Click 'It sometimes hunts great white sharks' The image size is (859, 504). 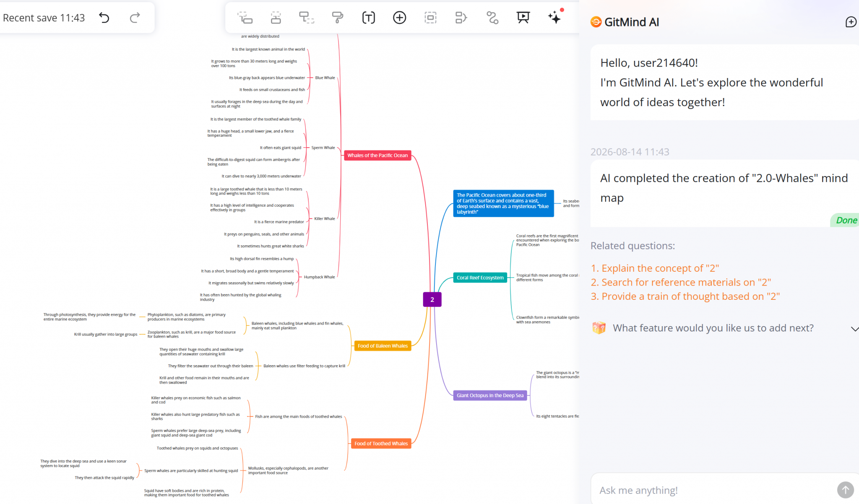(x=271, y=246)
